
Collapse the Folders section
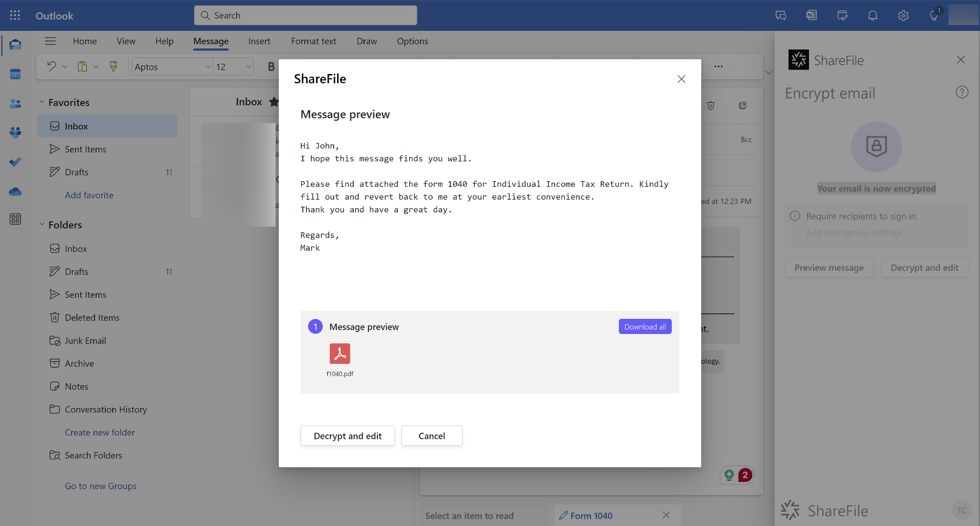pyautogui.click(x=42, y=224)
